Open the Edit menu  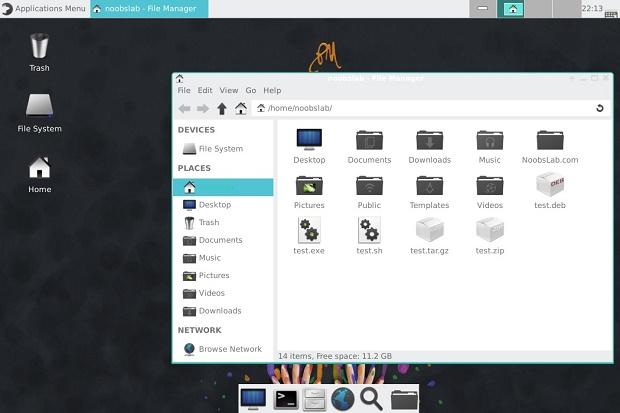point(205,90)
